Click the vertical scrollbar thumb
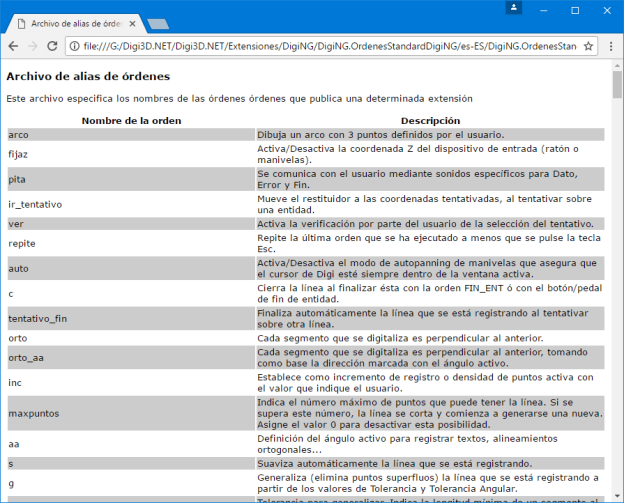Viewport: 624px width, 503px height. click(x=617, y=86)
